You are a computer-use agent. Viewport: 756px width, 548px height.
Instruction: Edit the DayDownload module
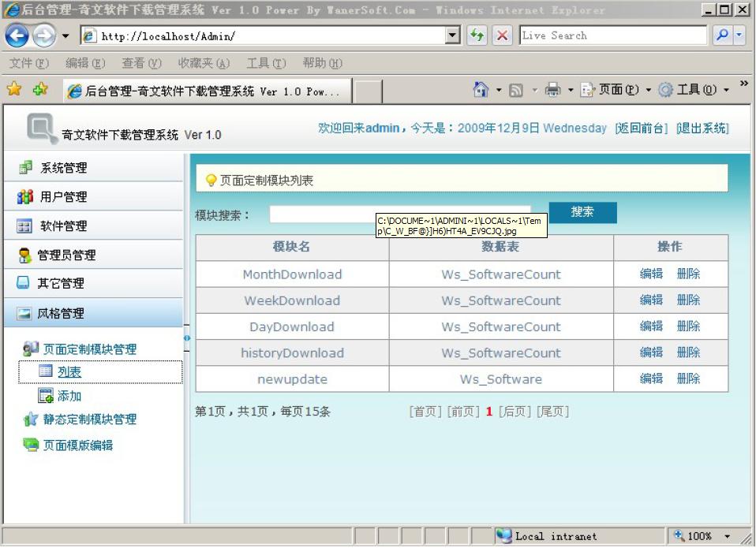651,326
